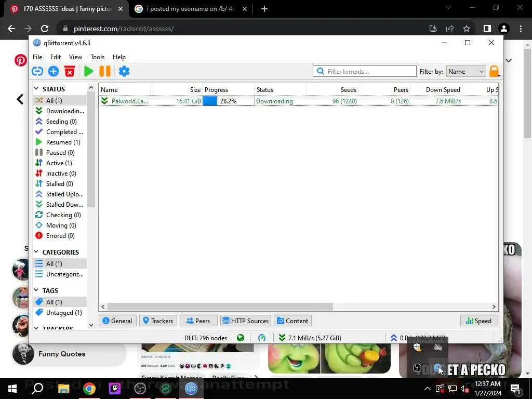Sort by the Size column header
The width and height of the screenshot is (532, 399).
pyautogui.click(x=177, y=89)
